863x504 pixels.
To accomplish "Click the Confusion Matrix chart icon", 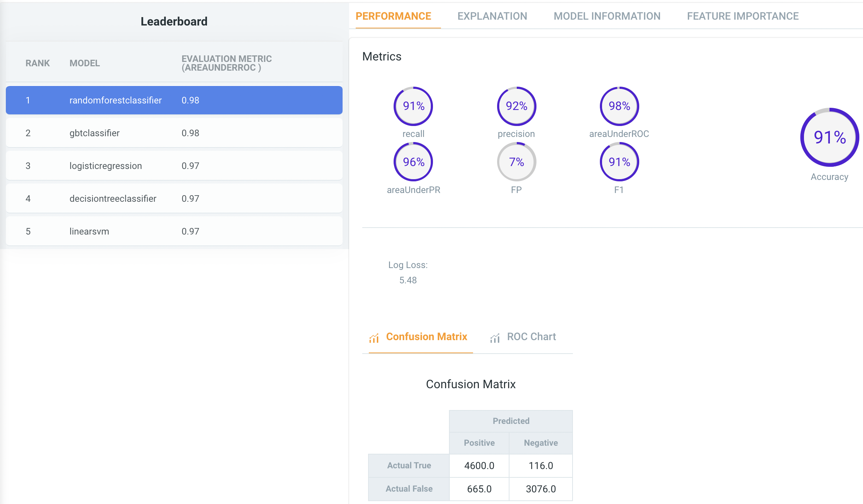I will (374, 338).
